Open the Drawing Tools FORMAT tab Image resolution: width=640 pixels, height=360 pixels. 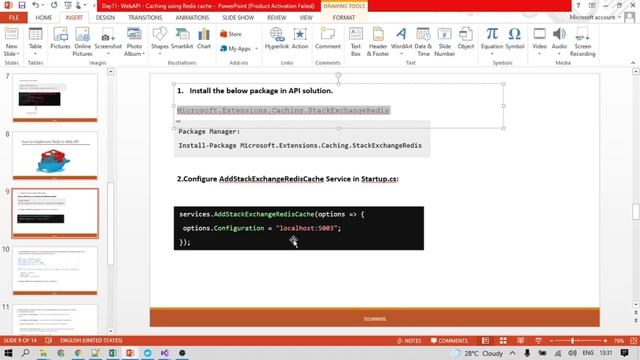coord(344,18)
